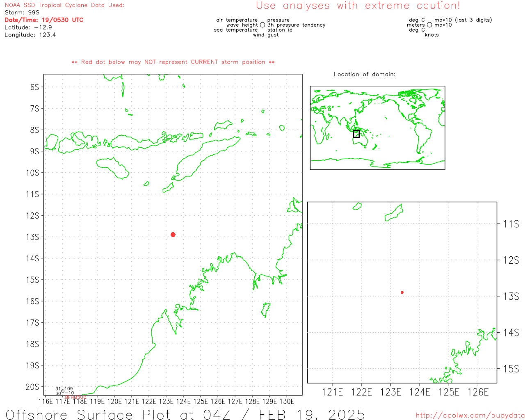Viewport: 525px width, 420px height.
Task: Click the 'knots' units label
Action: pyautogui.click(x=432, y=35)
